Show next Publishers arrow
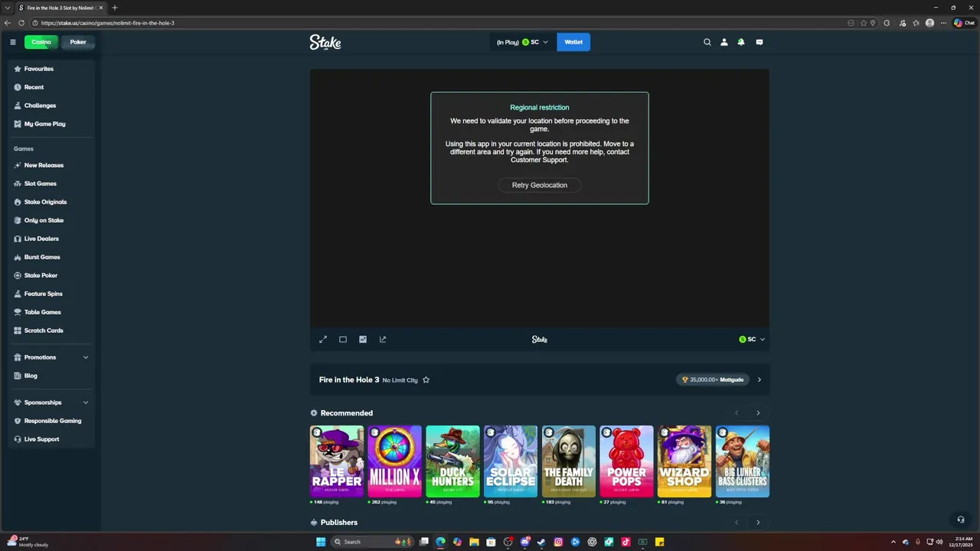This screenshot has height=551, width=980. [x=758, y=523]
